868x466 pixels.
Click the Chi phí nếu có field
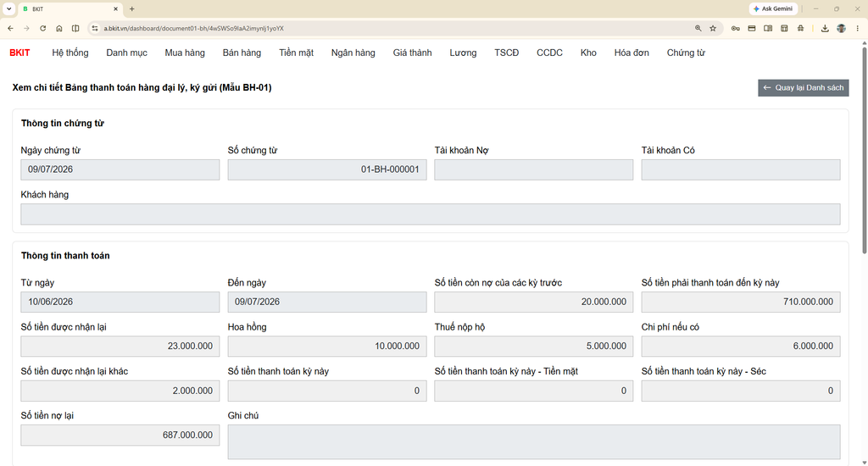coord(741,347)
